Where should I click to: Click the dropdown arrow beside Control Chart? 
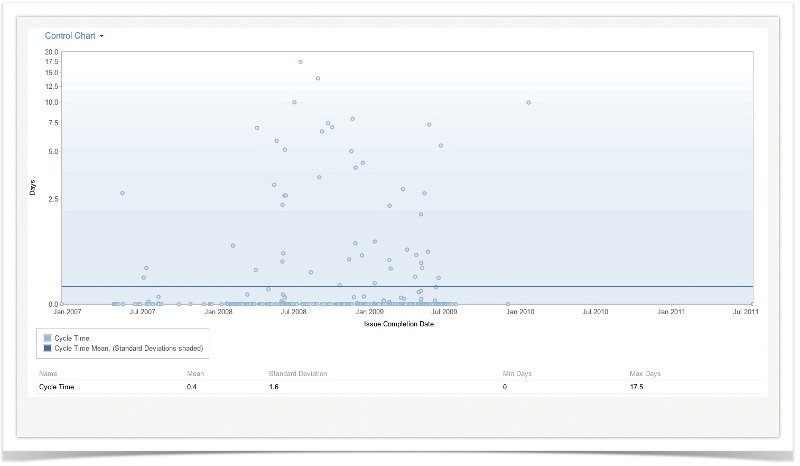click(x=102, y=36)
